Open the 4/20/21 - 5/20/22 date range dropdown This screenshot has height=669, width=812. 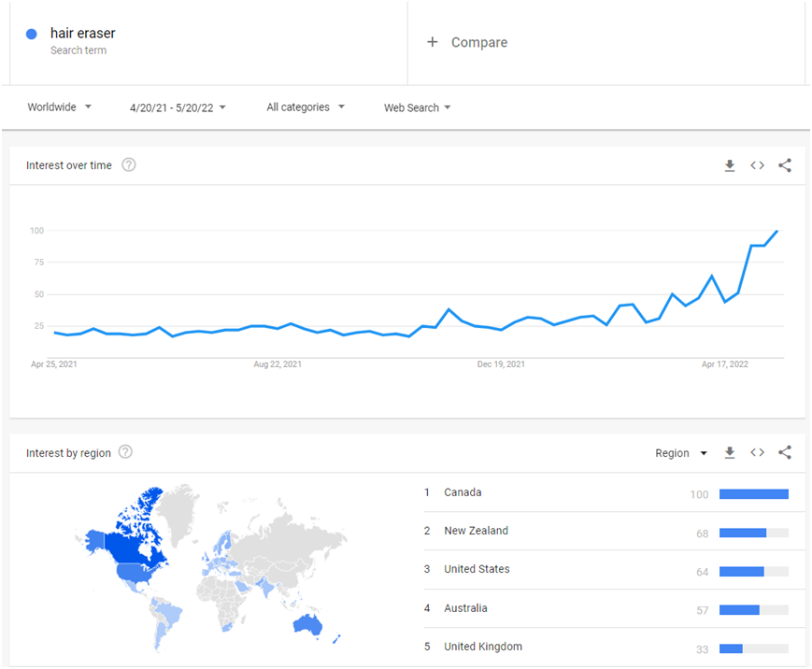[178, 107]
